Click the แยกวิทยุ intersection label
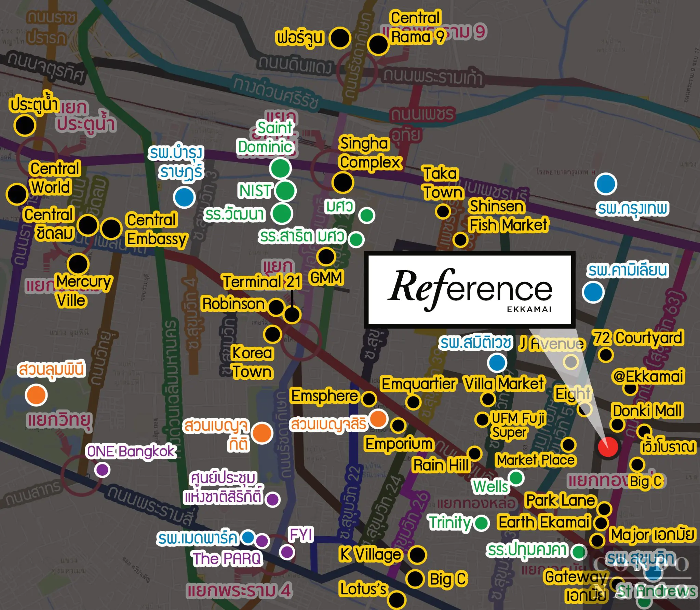Image resolution: width=700 pixels, height=610 pixels. pos(59,420)
